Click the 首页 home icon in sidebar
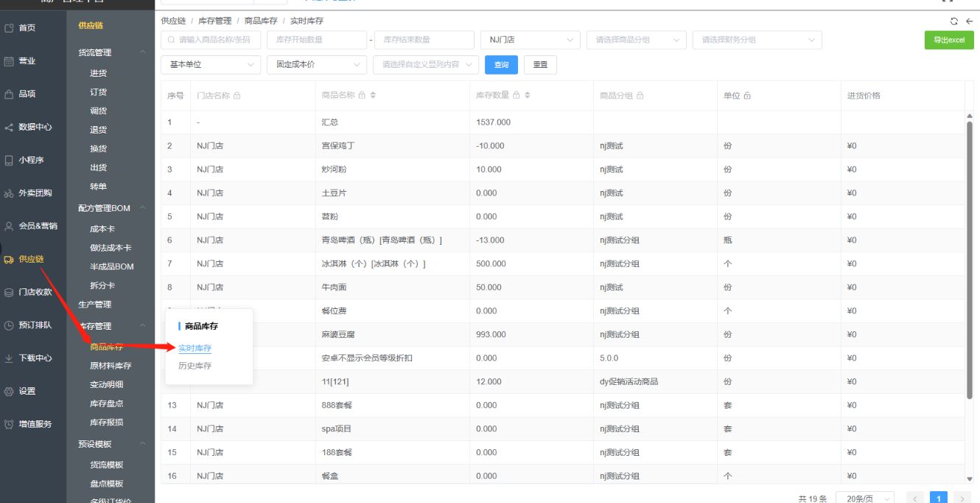 pyautogui.click(x=9, y=28)
